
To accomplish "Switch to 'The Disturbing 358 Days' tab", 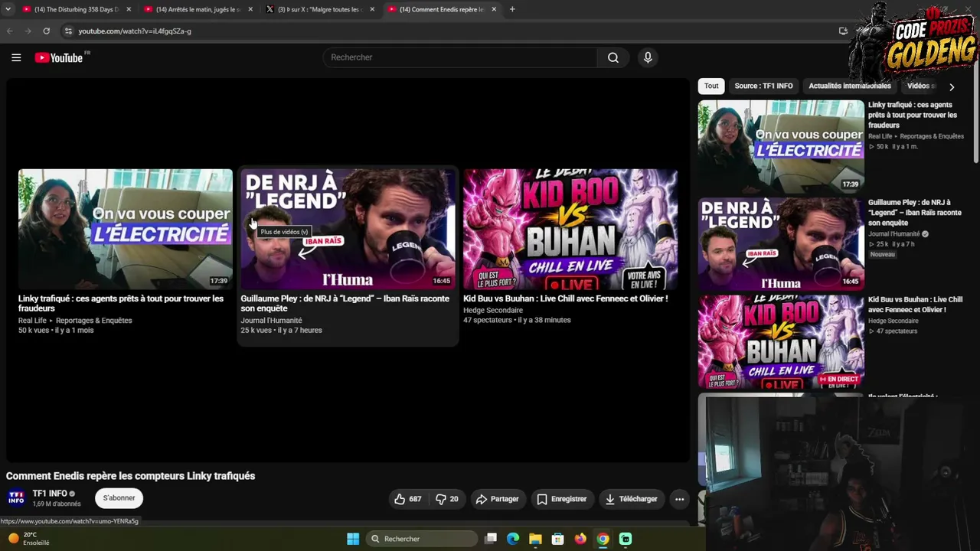I will tap(77, 9).
